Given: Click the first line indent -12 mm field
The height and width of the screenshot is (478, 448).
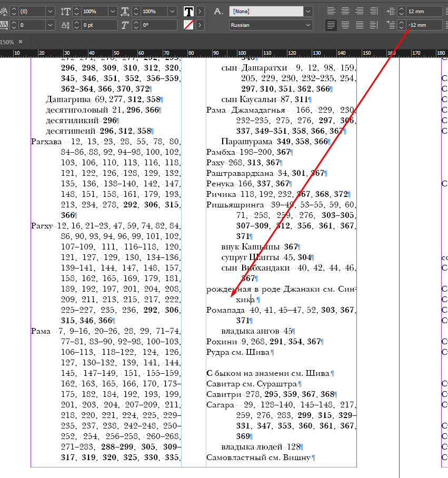Looking at the screenshot, I should click(424, 25).
